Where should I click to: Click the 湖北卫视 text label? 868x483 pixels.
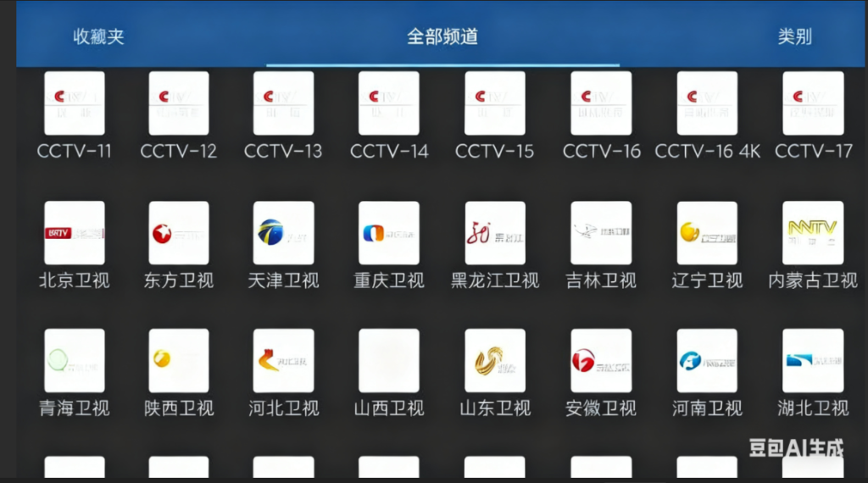click(813, 408)
